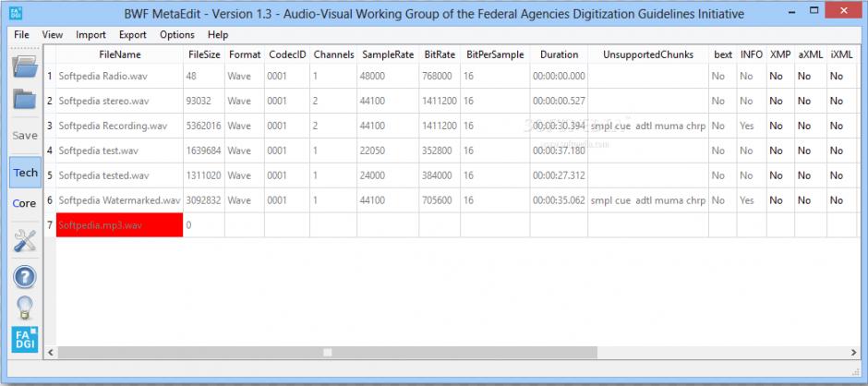Switch to the Tech view
The width and height of the screenshot is (868, 386).
25,173
